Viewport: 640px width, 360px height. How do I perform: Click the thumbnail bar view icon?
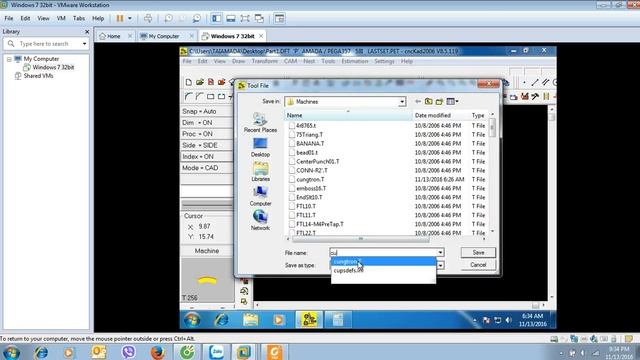pos(231,18)
